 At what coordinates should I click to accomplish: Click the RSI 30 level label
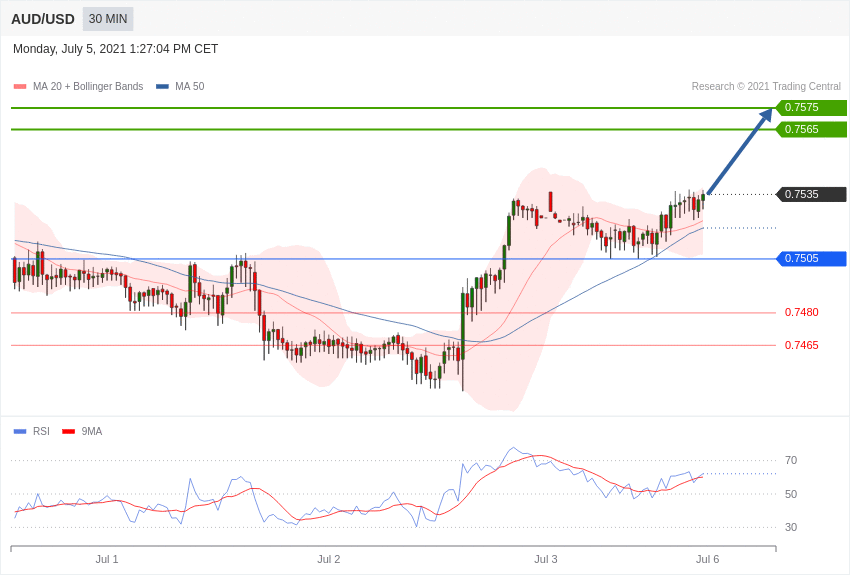coord(791,527)
